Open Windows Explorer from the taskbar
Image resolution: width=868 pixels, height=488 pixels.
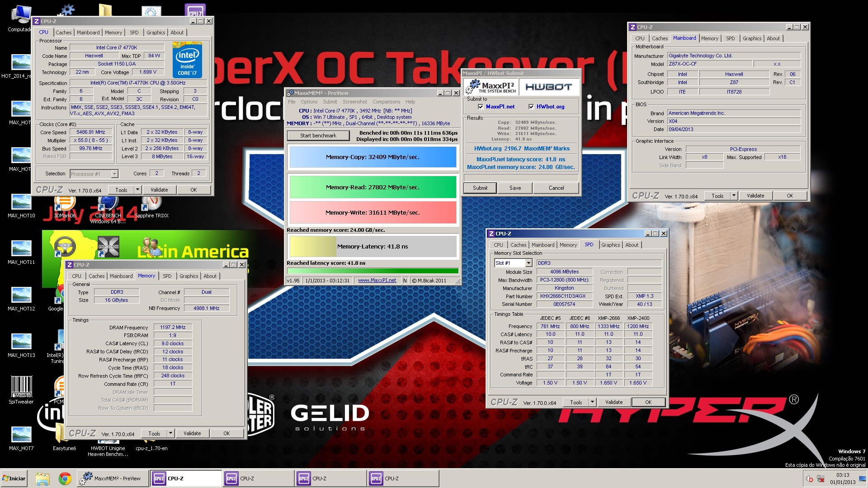click(x=42, y=479)
